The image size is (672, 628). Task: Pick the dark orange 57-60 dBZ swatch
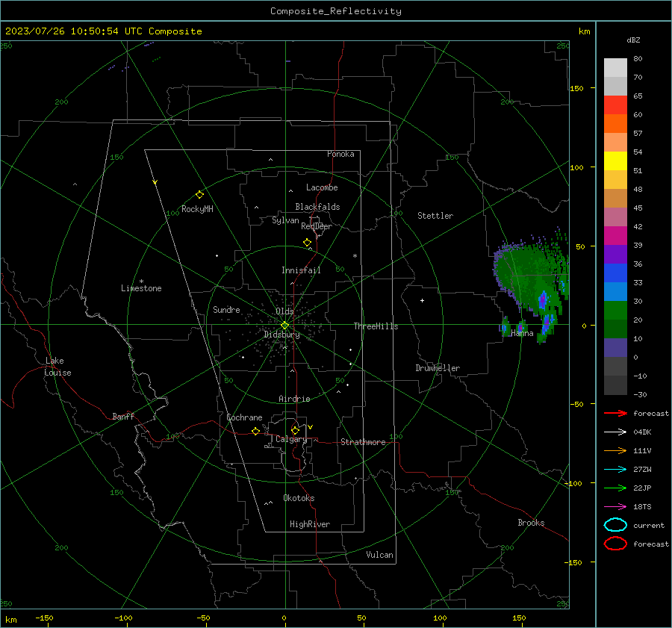(x=615, y=124)
